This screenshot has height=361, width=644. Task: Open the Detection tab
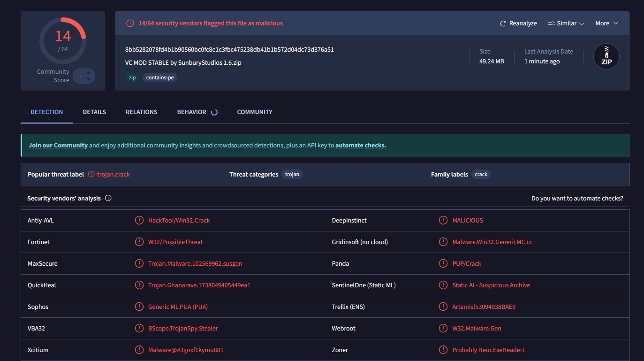(47, 112)
